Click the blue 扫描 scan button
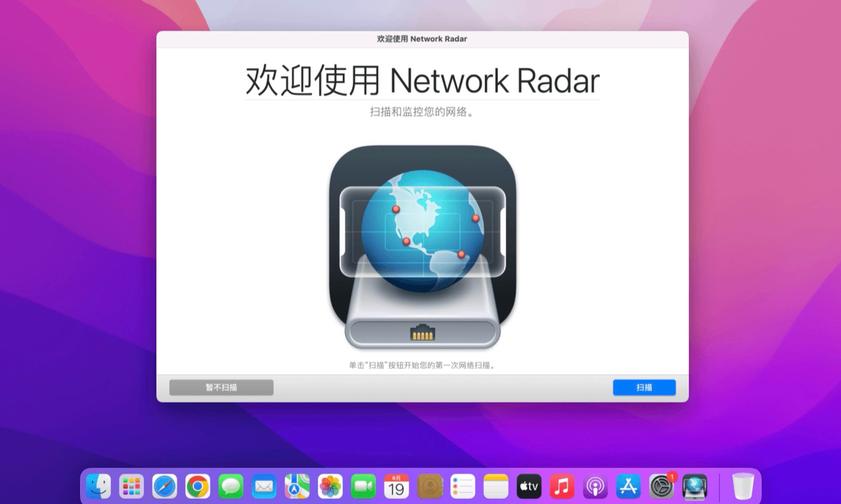The width and height of the screenshot is (841, 504). point(644,387)
